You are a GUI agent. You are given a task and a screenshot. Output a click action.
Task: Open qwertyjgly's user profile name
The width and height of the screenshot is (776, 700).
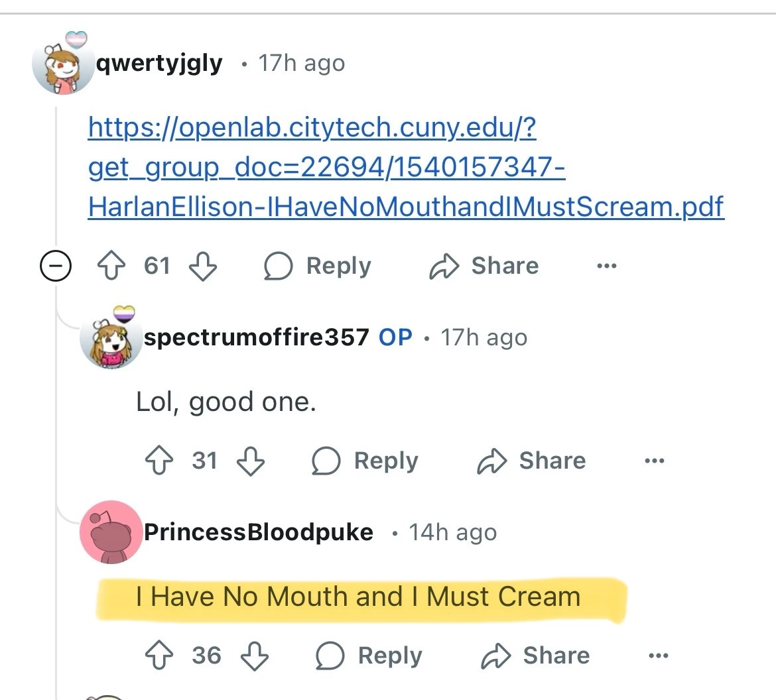pyautogui.click(x=159, y=64)
